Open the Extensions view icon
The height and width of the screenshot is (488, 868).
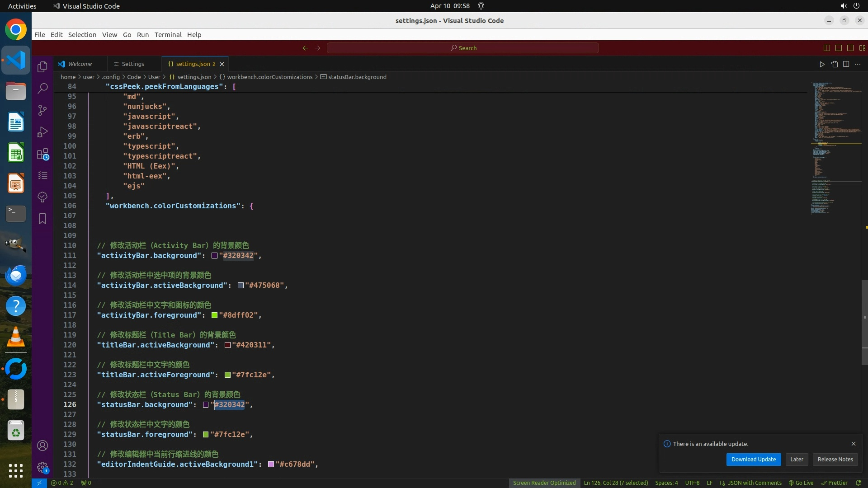[42, 154]
